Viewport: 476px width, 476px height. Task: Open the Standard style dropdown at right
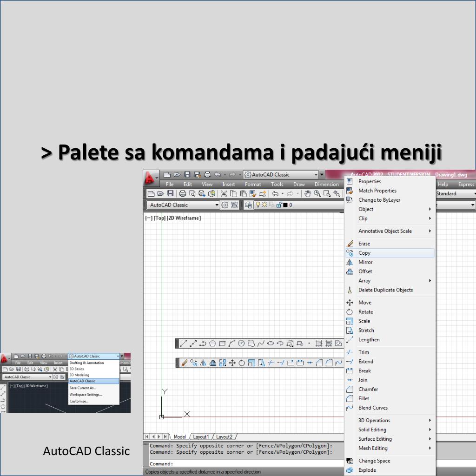coord(456,194)
